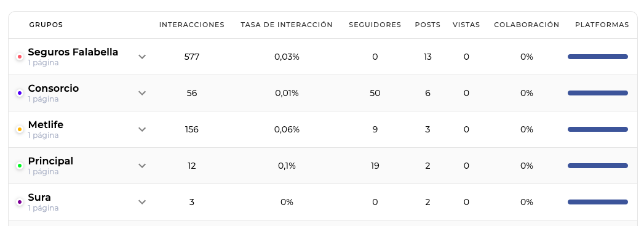
Task: Click the Vistas column header
Action: click(x=466, y=25)
